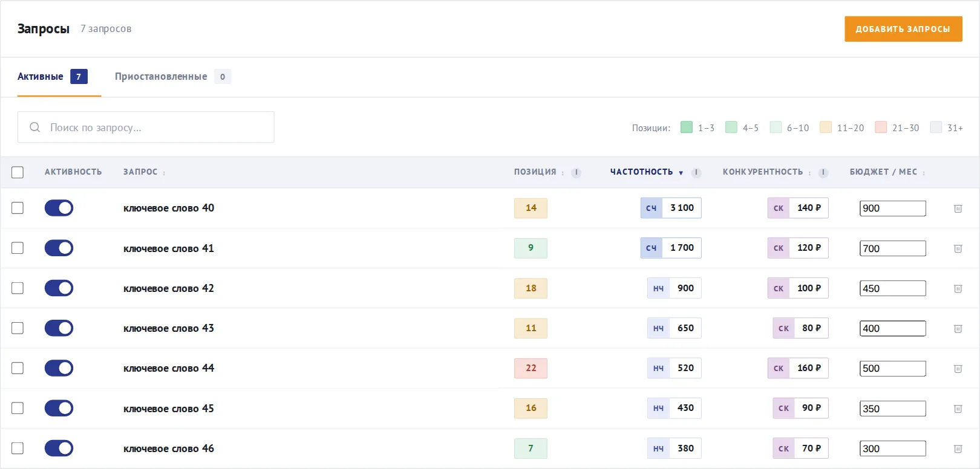Sort the table by Запрос column
The height and width of the screenshot is (469, 980).
(x=144, y=172)
